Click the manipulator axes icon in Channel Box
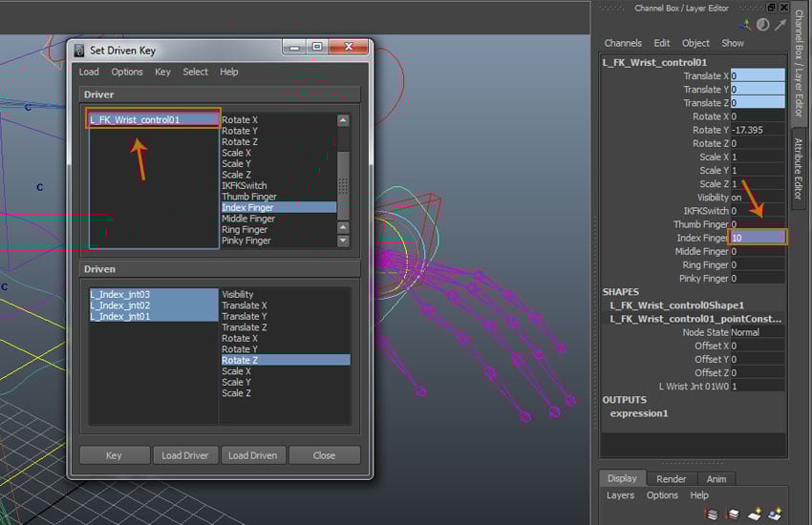The image size is (812, 525). point(747,25)
